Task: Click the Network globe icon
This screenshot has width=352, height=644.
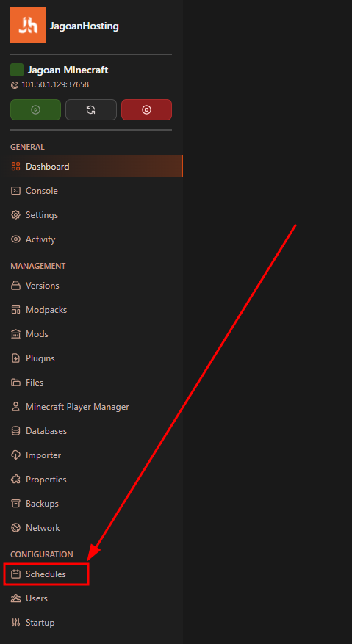Action: [x=15, y=528]
